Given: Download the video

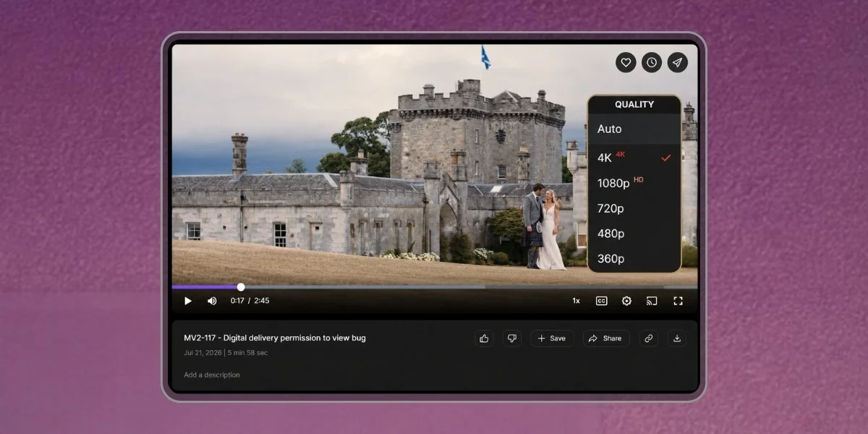Looking at the screenshot, I should click(x=677, y=339).
